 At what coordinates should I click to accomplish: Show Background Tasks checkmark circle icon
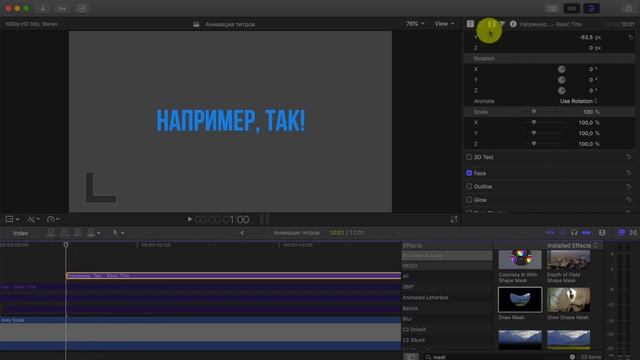(82, 9)
